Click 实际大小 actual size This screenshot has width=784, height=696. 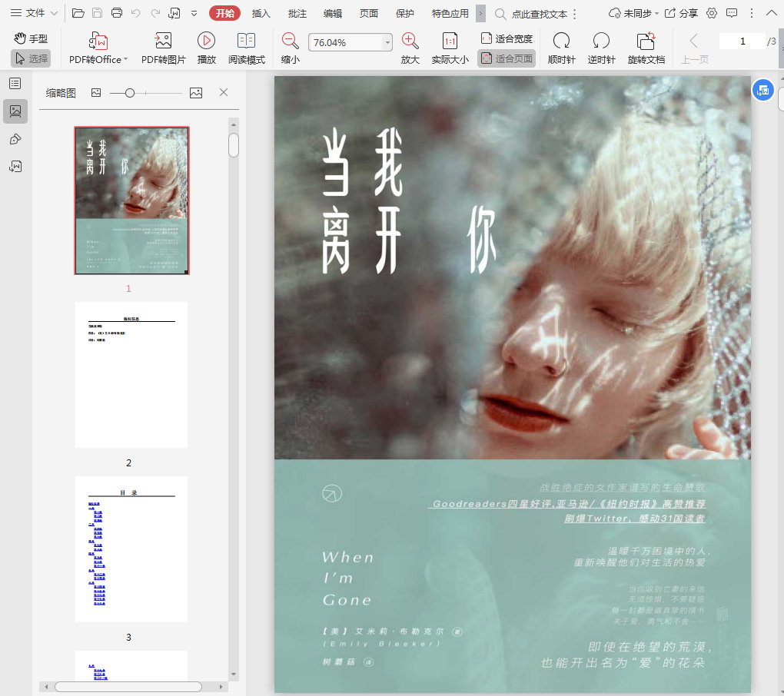450,48
